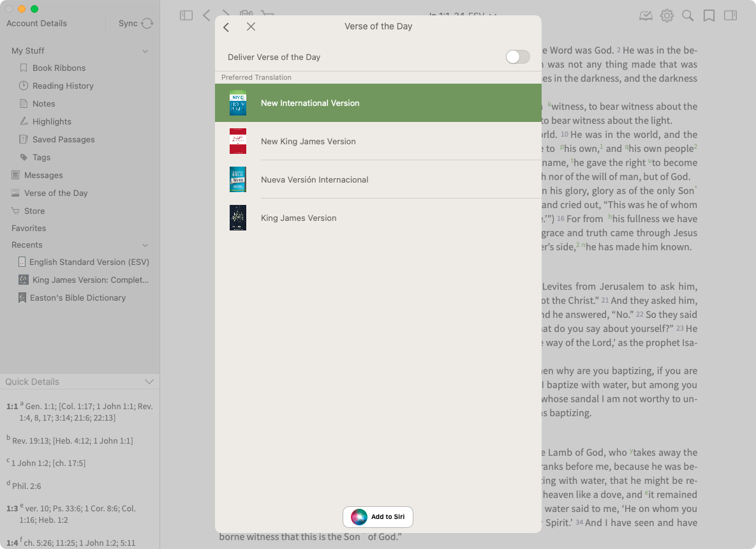The height and width of the screenshot is (549, 756).
Task: Close the Verse of the Day dialog
Action: pos(251,27)
